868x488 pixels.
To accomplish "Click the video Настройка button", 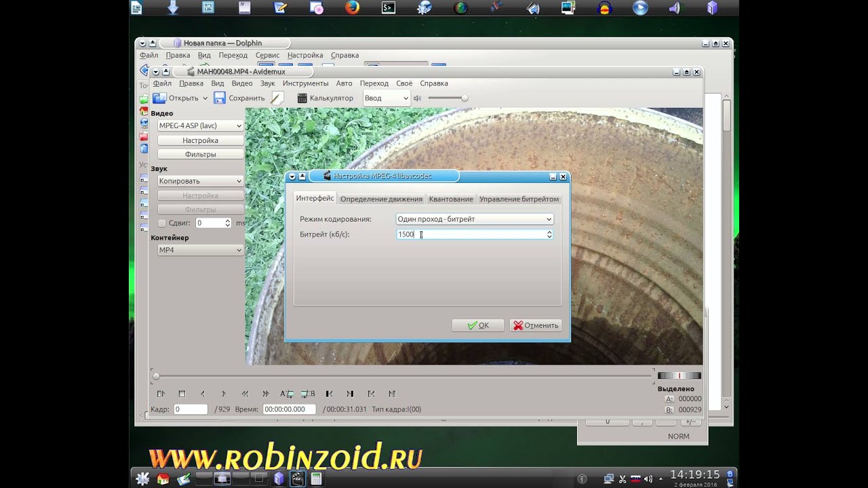I will click(x=200, y=140).
